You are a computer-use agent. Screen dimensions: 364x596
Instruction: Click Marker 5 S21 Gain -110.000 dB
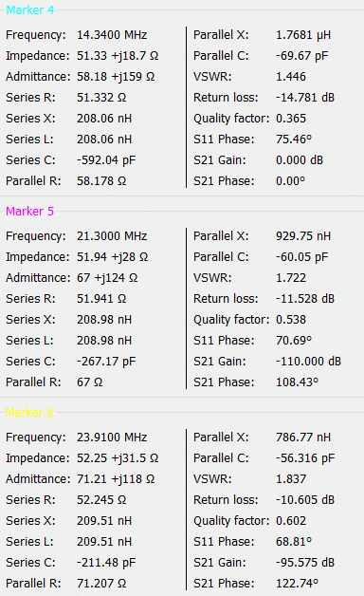(308, 361)
